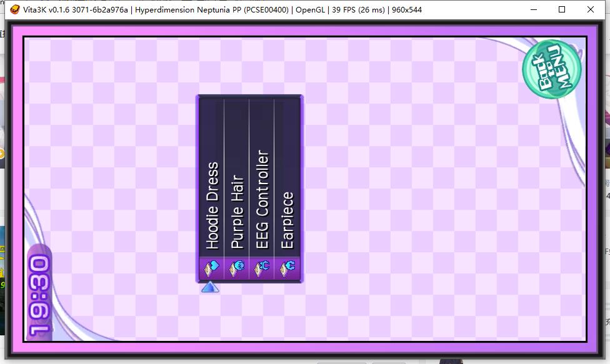Image resolution: width=610 pixels, height=364 pixels.
Task: Reveal hidden entries with the triangle indicator
Action: (209, 287)
